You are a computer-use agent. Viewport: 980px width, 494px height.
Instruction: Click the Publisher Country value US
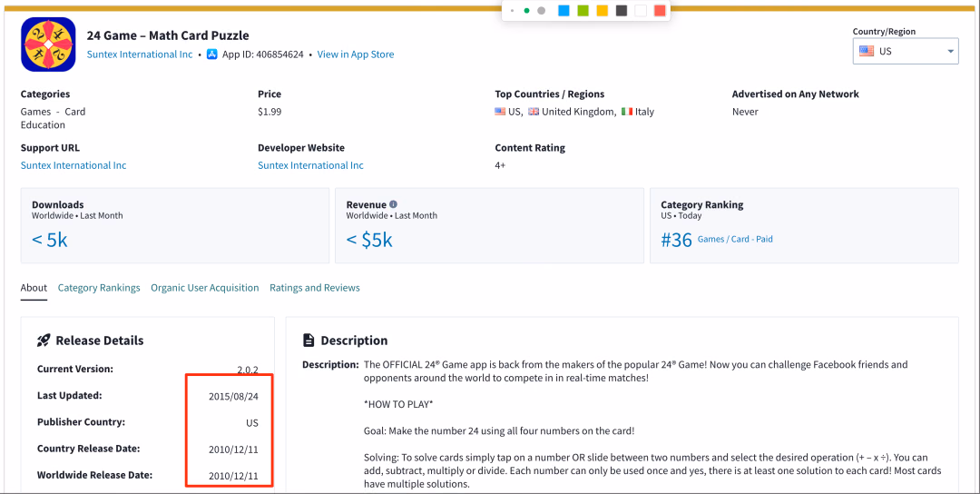point(252,422)
